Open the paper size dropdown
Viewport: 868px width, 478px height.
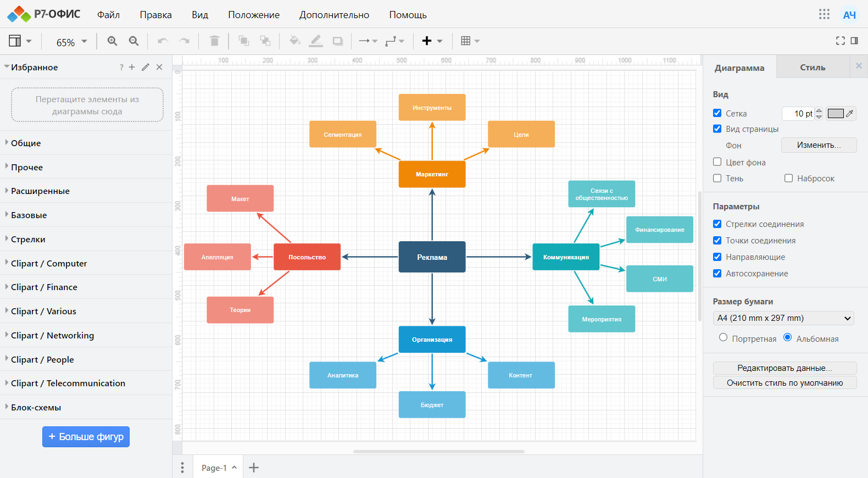784,318
